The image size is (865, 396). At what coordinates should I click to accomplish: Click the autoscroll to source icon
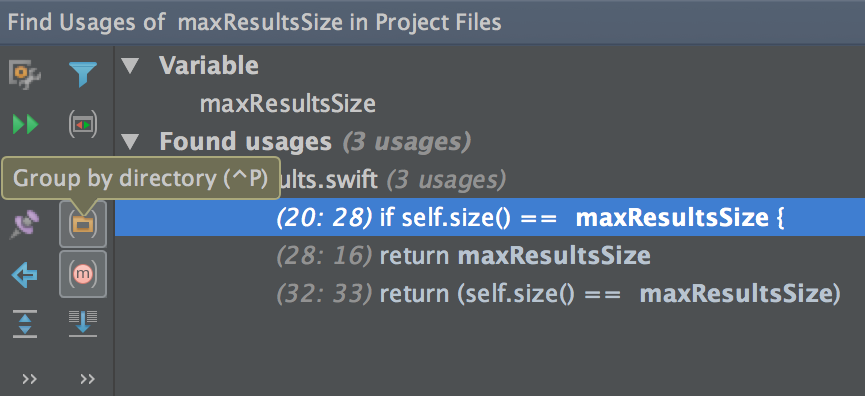[83, 324]
